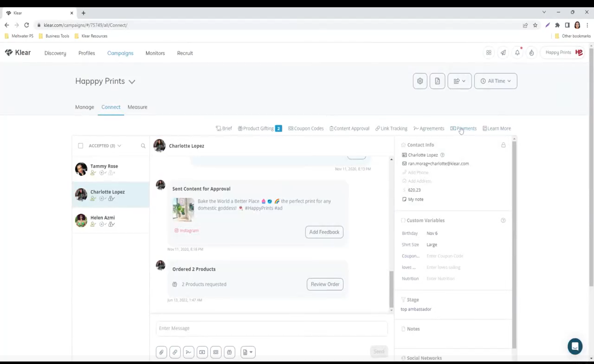Viewport: 594px width, 364px height.
Task: Open the notifications bell
Action: 517,53
